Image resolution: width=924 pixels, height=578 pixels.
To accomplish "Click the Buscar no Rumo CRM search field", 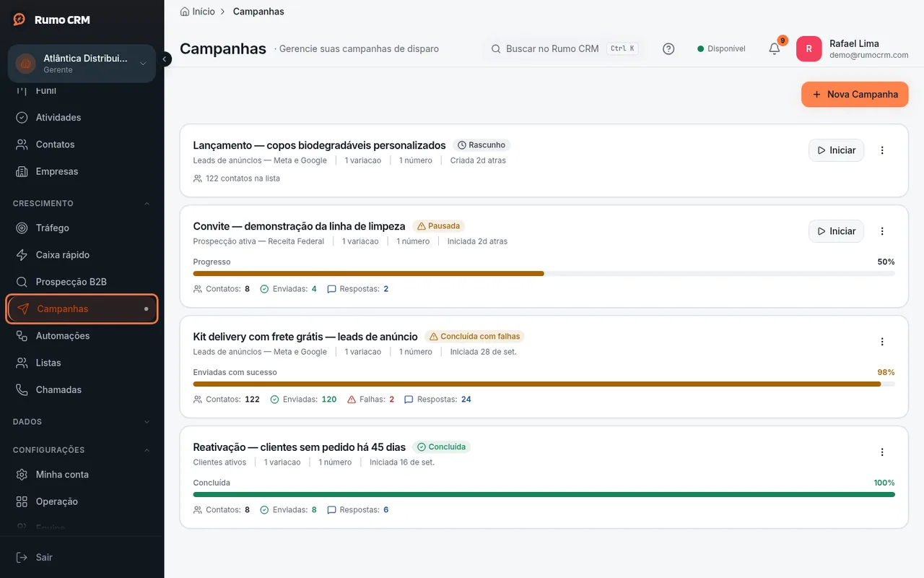I will click(563, 48).
